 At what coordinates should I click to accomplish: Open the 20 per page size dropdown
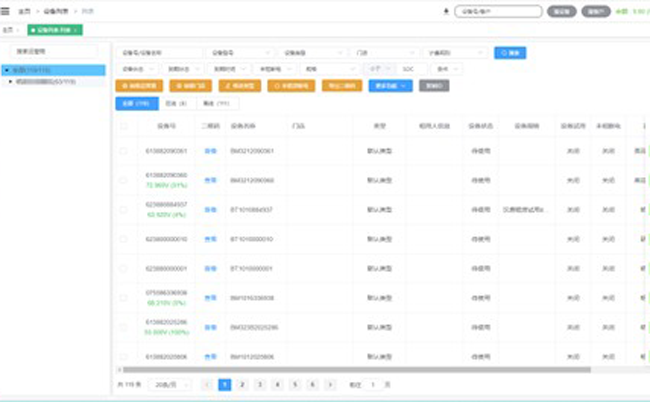coord(171,384)
